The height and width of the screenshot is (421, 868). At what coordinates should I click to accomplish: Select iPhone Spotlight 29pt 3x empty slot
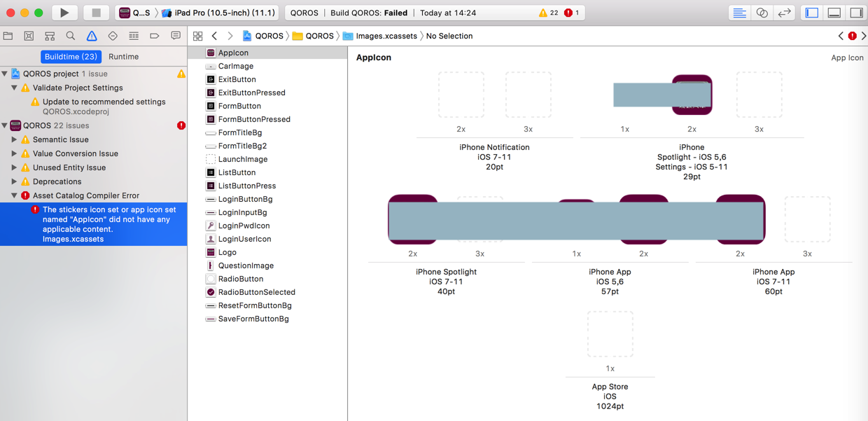click(x=759, y=95)
